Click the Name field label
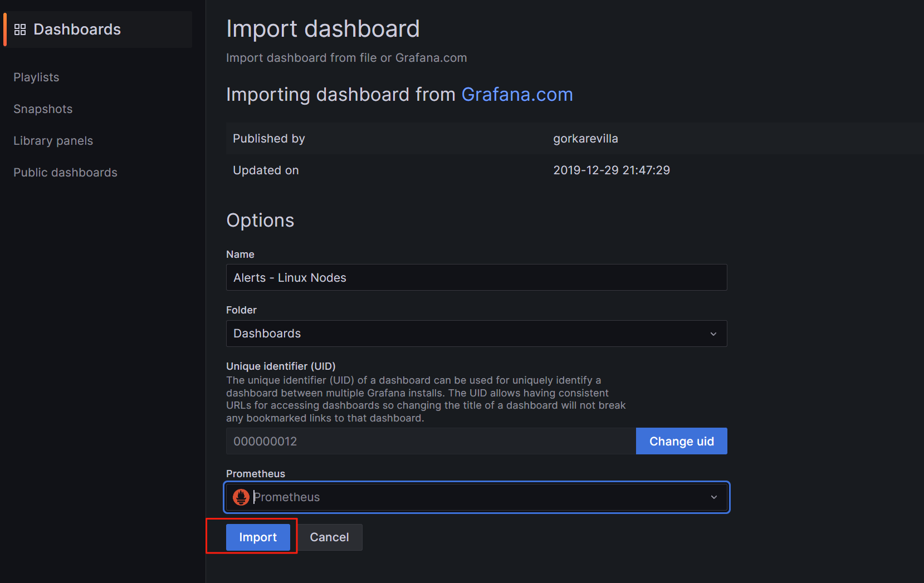Viewport: 924px width, 583px height. tap(240, 254)
